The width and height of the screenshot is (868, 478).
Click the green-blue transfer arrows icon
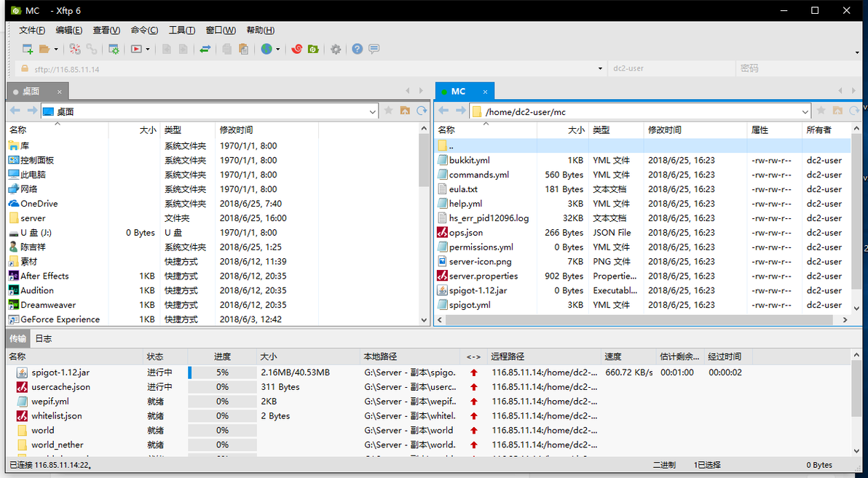click(x=205, y=49)
